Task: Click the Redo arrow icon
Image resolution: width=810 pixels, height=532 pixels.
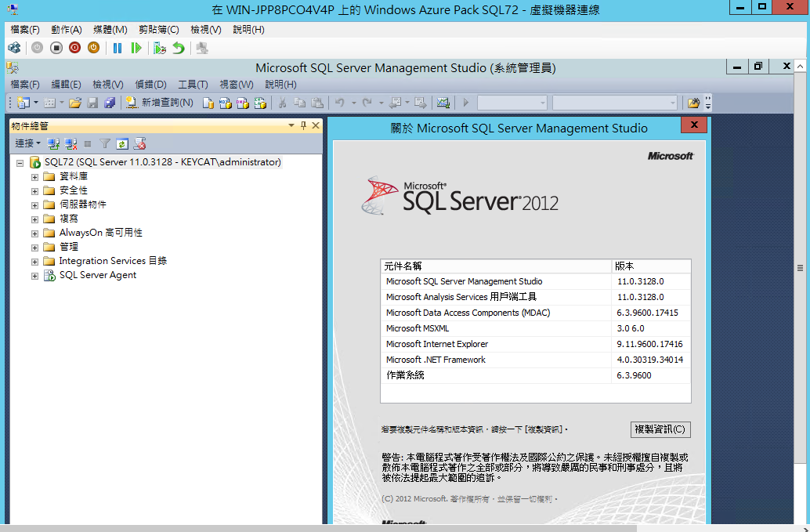Action: 367,103
